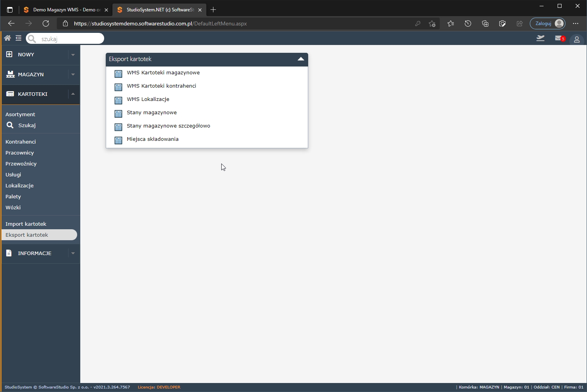Open Wózki menu item
The image size is (587, 392).
coord(13,207)
